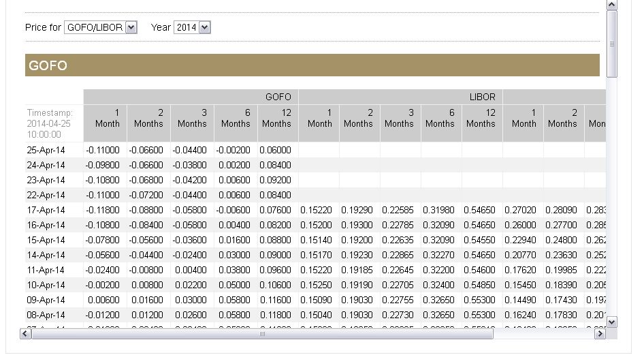Image resolution: width=644 pixels, height=355 pixels.
Task: Open the Price for GOFO/LIBOR dropdown
Action: click(x=101, y=27)
